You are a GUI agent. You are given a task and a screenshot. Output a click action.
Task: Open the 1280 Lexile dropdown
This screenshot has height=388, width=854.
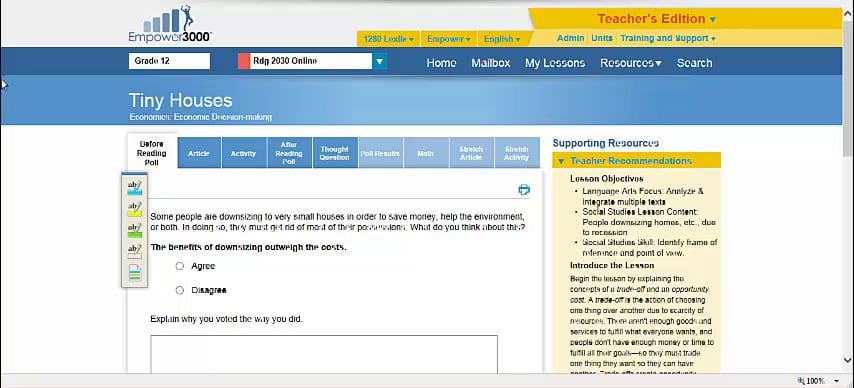click(x=388, y=39)
